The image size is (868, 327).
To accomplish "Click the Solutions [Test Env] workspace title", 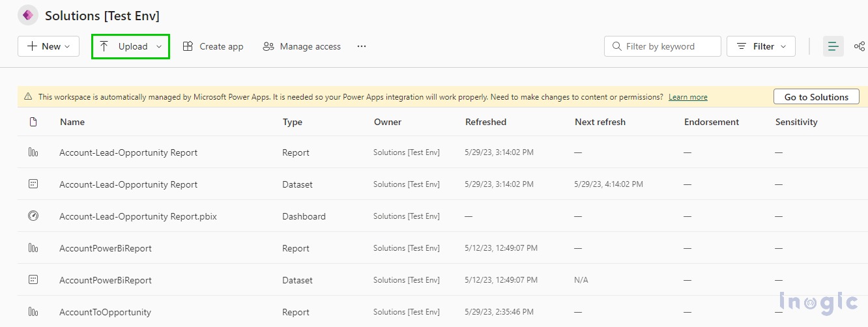I will click(102, 16).
